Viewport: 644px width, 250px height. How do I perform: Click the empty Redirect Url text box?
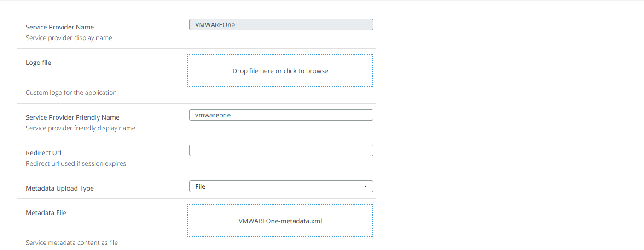281,151
